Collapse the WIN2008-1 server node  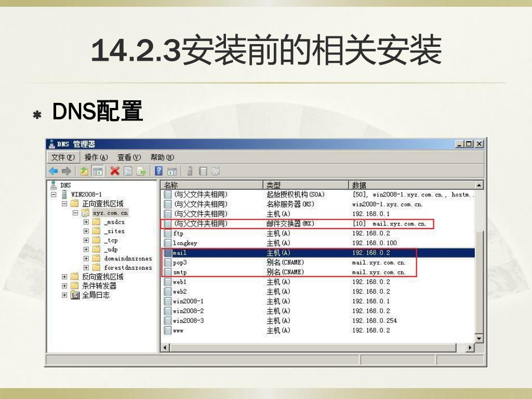click(x=54, y=195)
